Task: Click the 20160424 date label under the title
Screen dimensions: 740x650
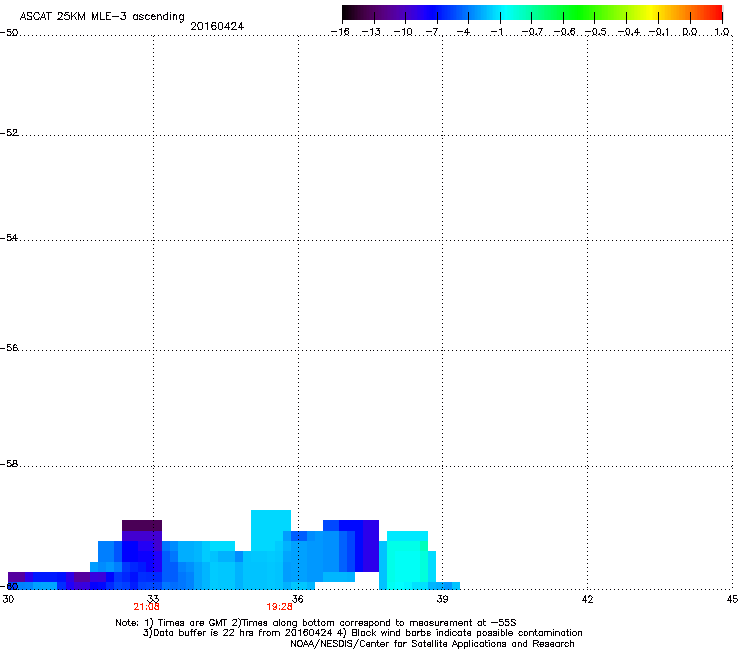Action: coord(217,26)
